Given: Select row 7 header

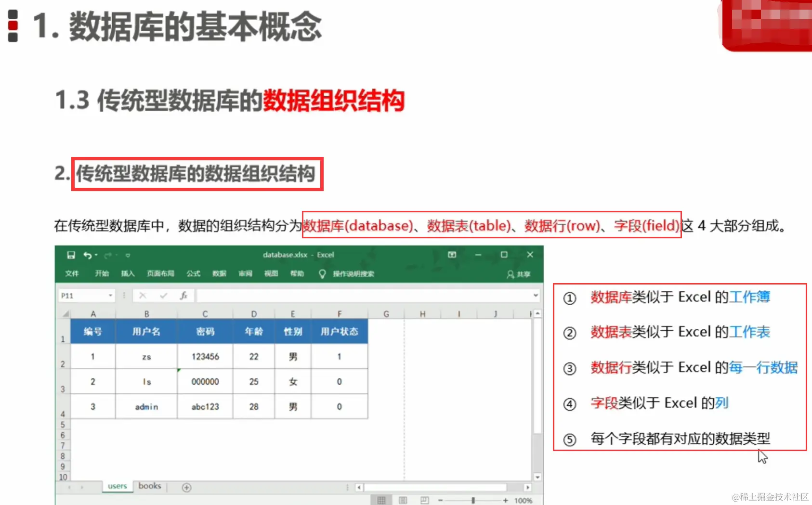Looking at the screenshot, I should click(63, 446).
